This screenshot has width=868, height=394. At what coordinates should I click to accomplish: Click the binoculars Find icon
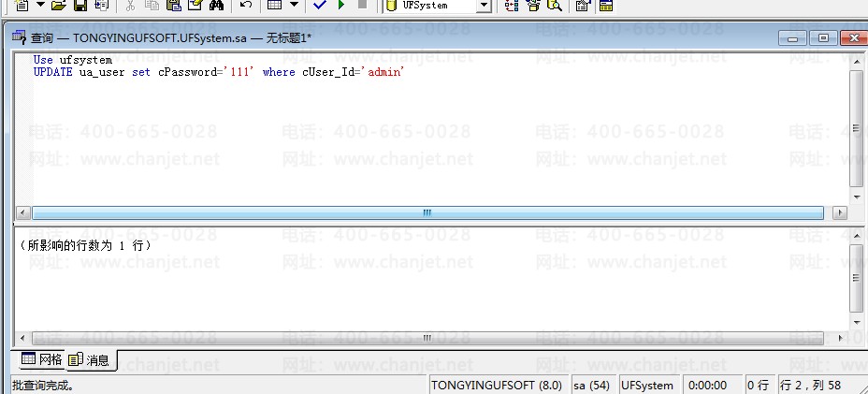click(x=216, y=5)
